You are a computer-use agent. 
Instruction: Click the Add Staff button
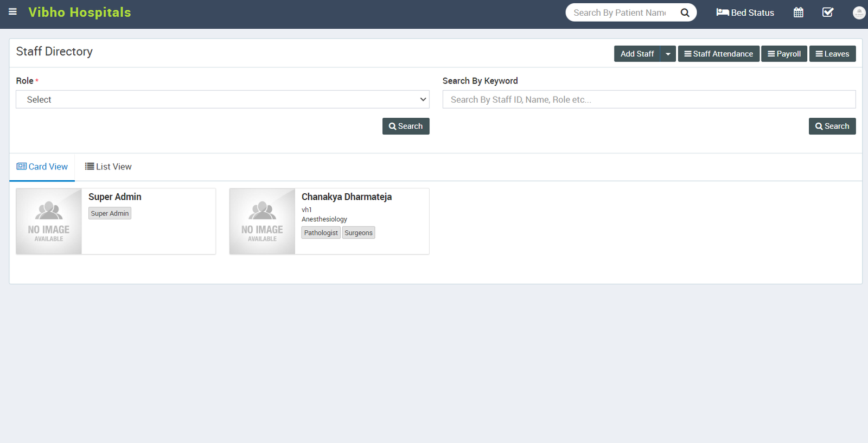tap(637, 54)
